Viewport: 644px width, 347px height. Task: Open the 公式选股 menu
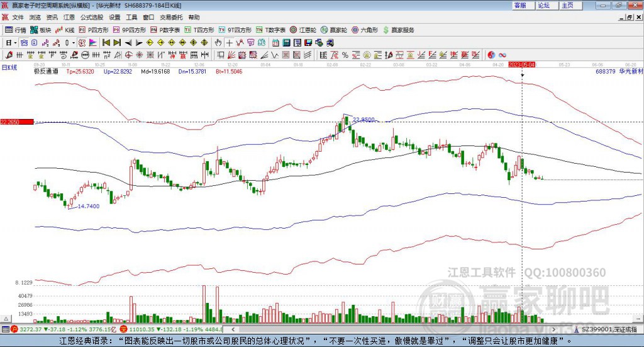(91, 18)
